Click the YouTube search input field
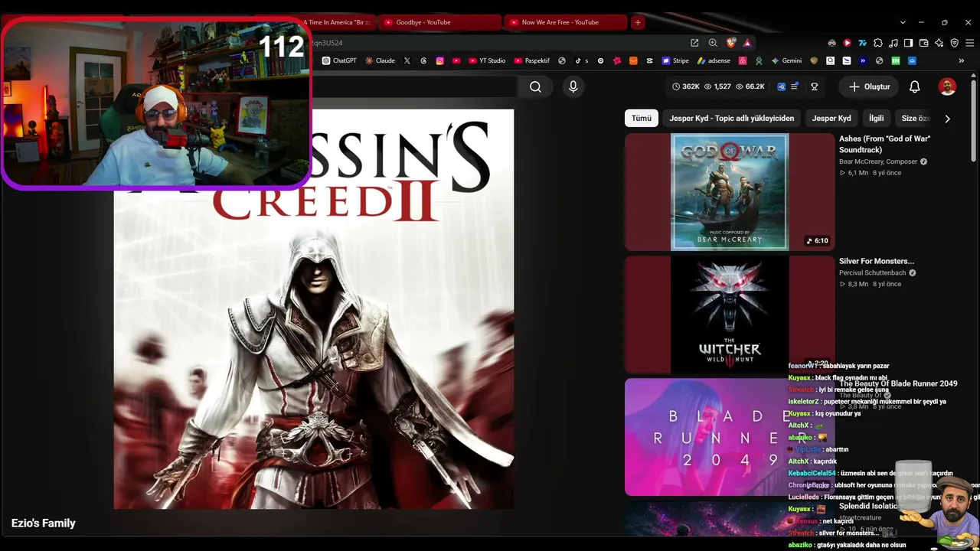Screen dimensions: 980x551 point(414,87)
